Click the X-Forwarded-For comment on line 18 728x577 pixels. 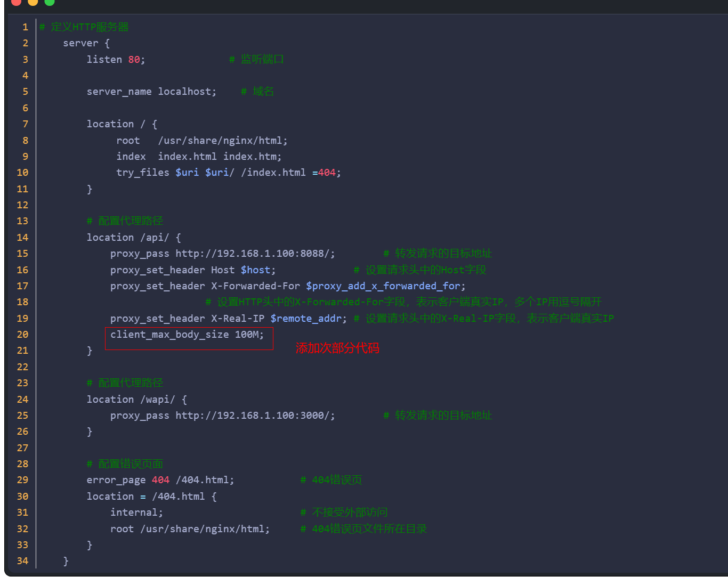coord(403,302)
